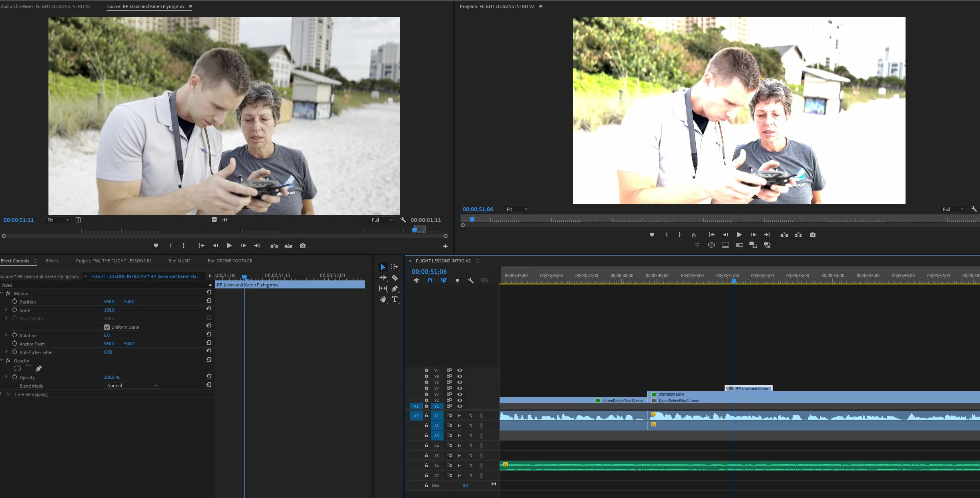Open Program monitor Fit zoom dropdown
The height and width of the screenshot is (498, 980).
click(x=517, y=209)
